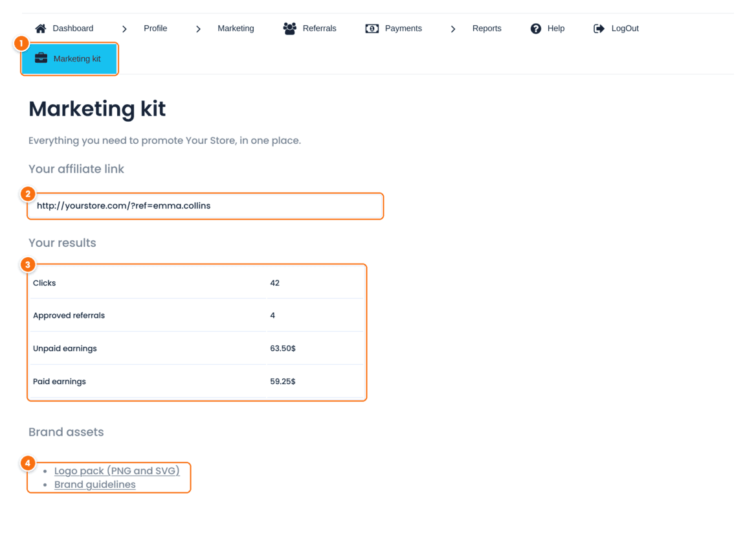
Task: Click the Your results heading
Action: 62,243
